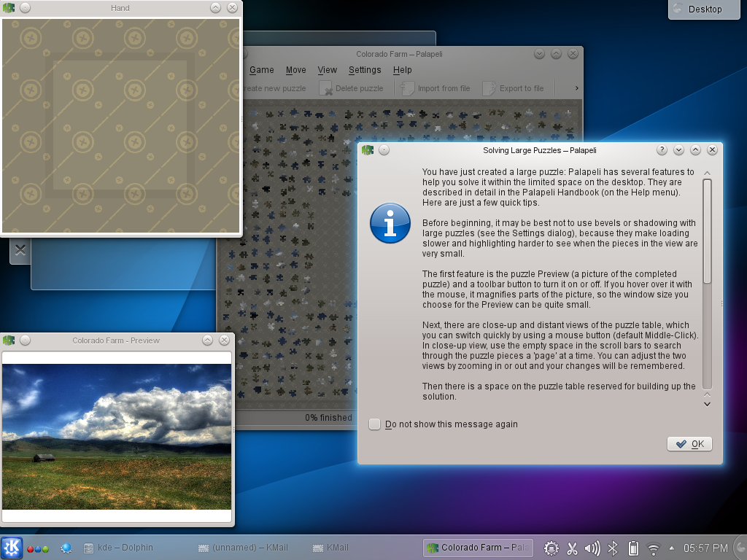Close the Colorado Farm - Preview window

coord(225,340)
